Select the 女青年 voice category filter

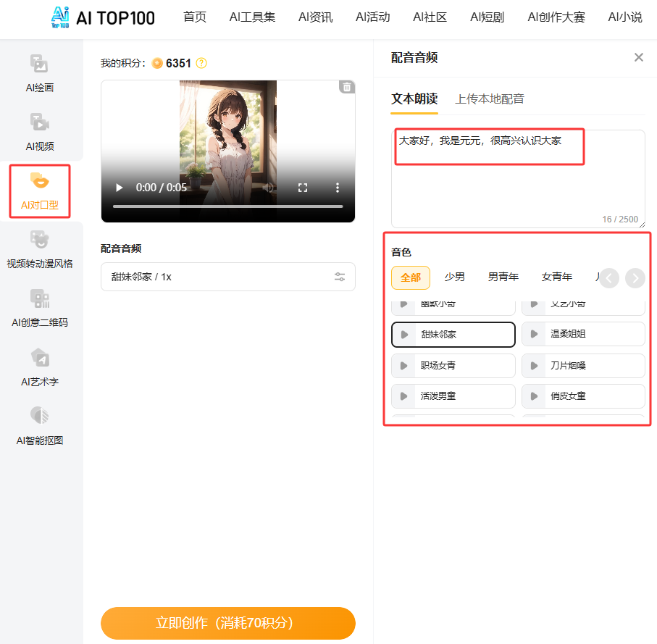(556, 277)
